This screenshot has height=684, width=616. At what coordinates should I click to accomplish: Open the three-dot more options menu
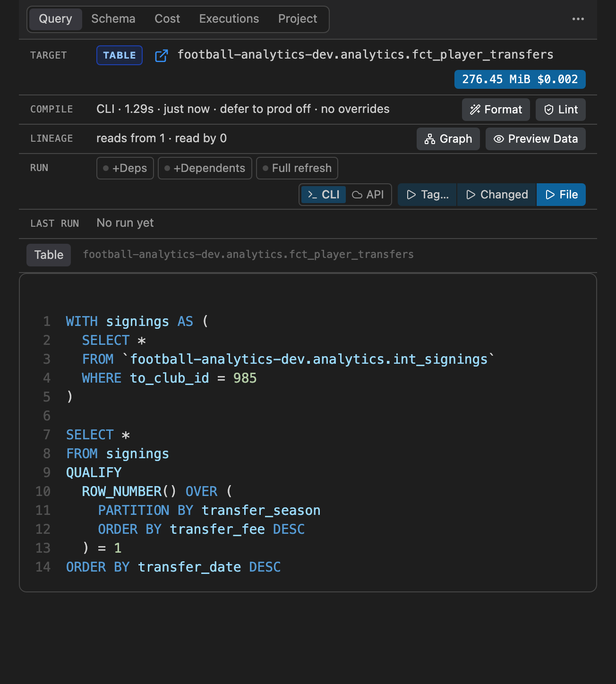[x=578, y=19]
